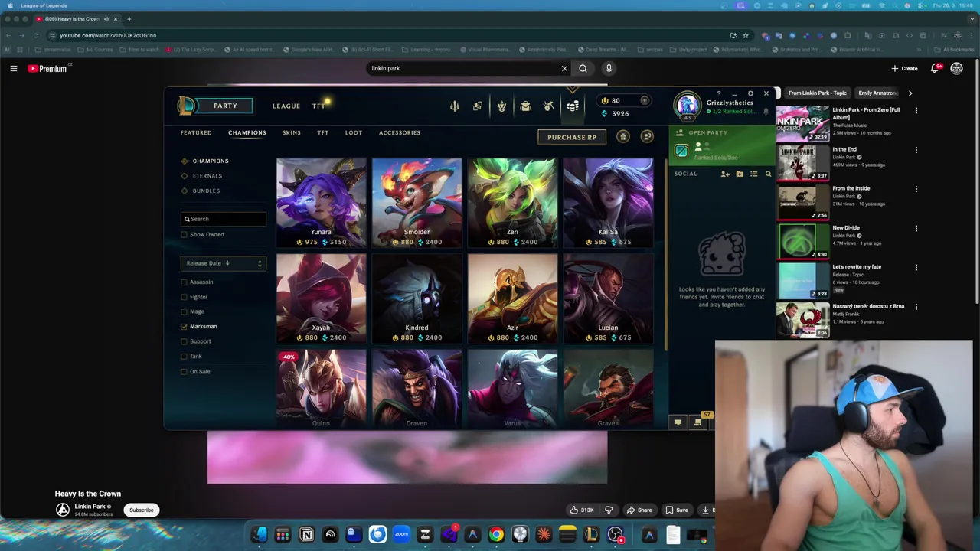Click the YouTube search magnifier button

click(x=583, y=68)
